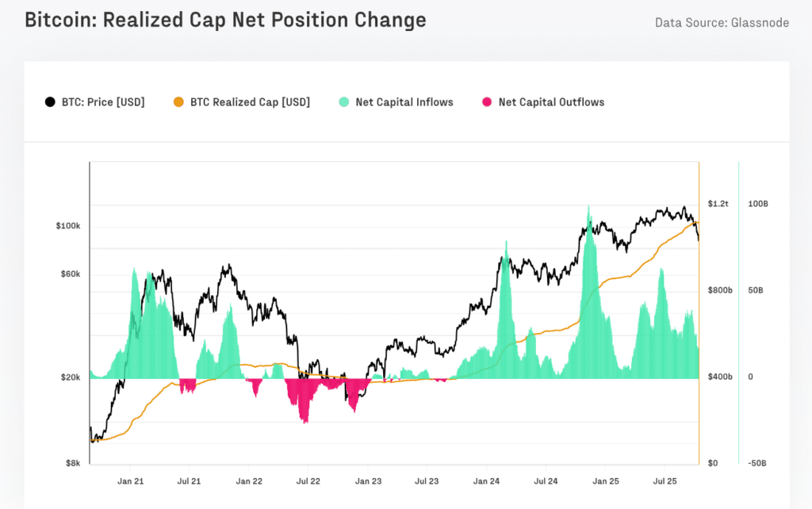The image size is (812, 509).
Task: Click the $8k price axis label
Action: [71, 463]
